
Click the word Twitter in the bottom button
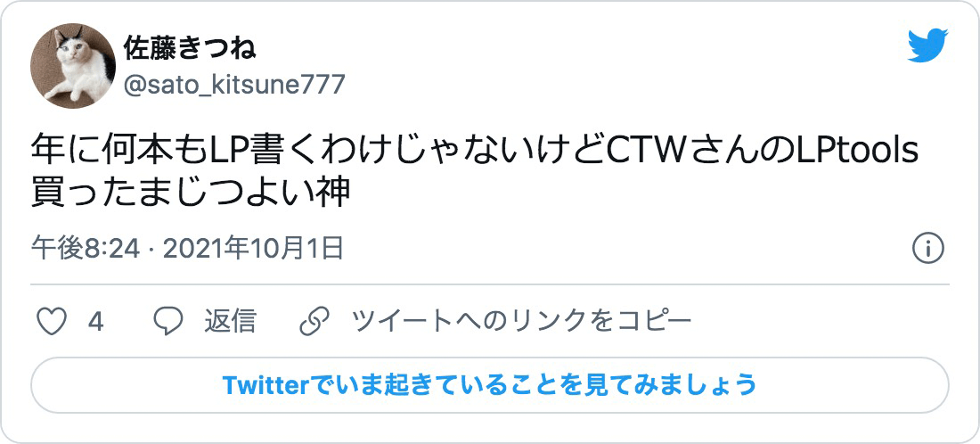pos(265,385)
